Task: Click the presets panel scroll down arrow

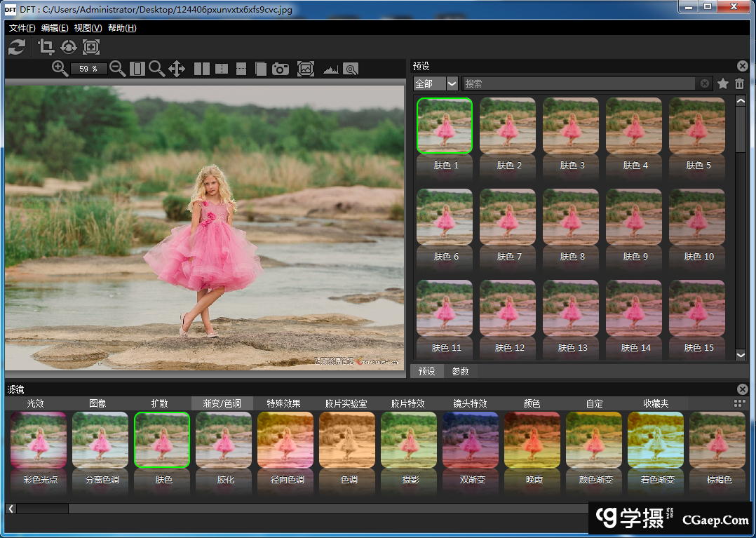Action: [741, 356]
